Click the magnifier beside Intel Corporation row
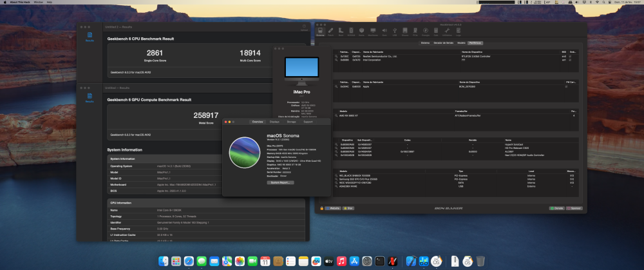This screenshot has width=644, height=270. [336, 60]
